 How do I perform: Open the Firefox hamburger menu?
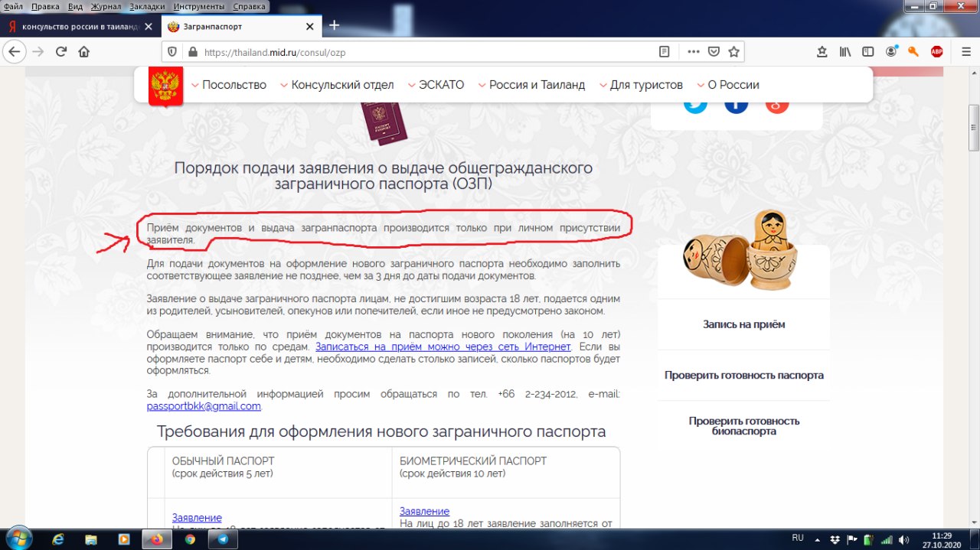click(965, 52)
